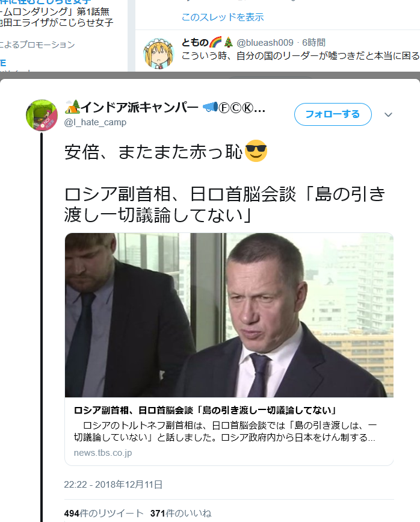Screen dimensions: 420x522
Task: Click the ともの display name
Action: 195,43
